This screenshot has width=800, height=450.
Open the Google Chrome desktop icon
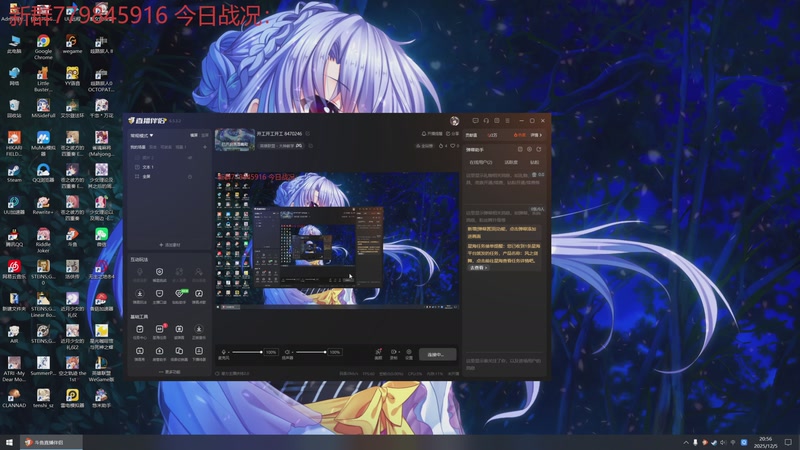43,47
